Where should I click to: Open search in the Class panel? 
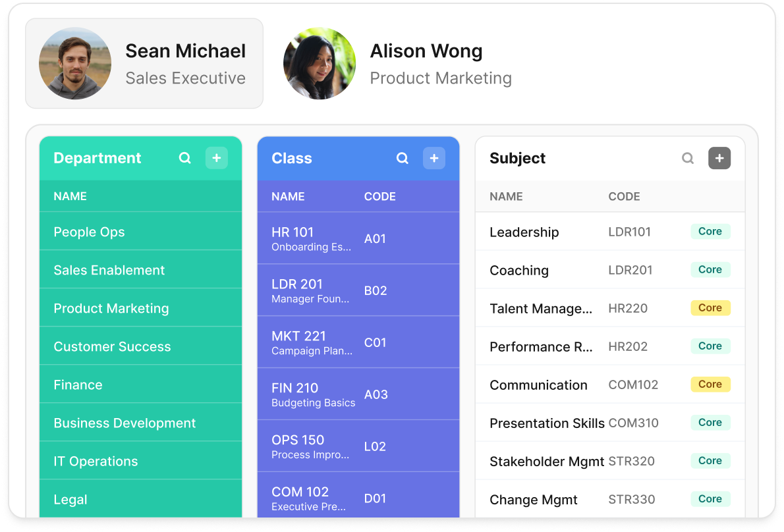pyautogui.click(x=403, y=159)
